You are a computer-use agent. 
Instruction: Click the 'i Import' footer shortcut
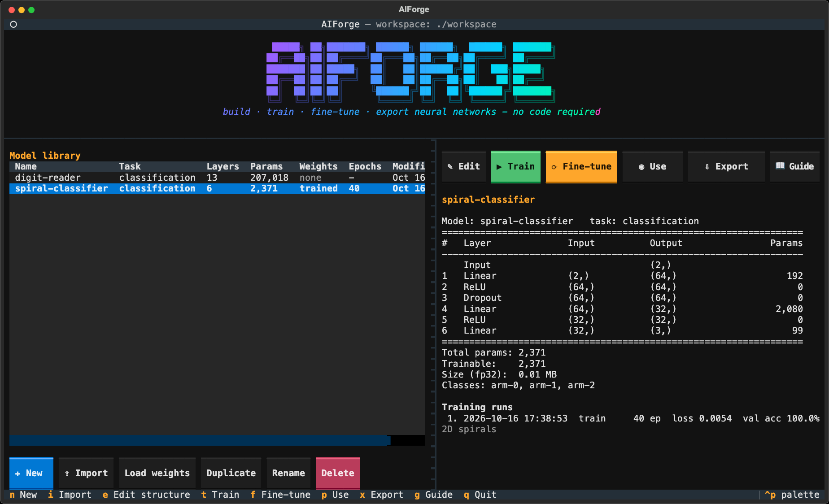point(70,495)
